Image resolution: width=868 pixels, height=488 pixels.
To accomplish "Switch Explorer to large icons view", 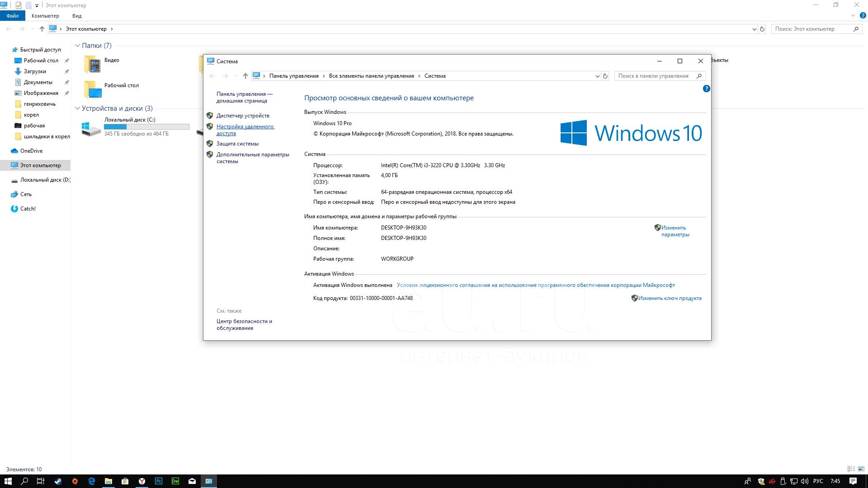I will click(x=861, y=469).
